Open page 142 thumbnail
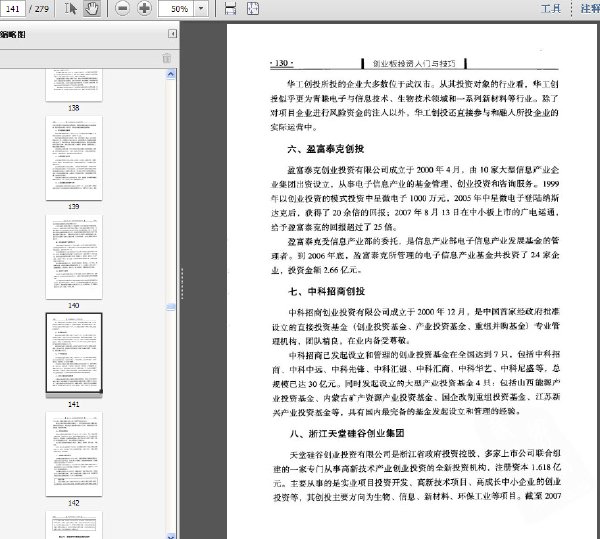Viewport: 600px width, 539px height. 74,454
